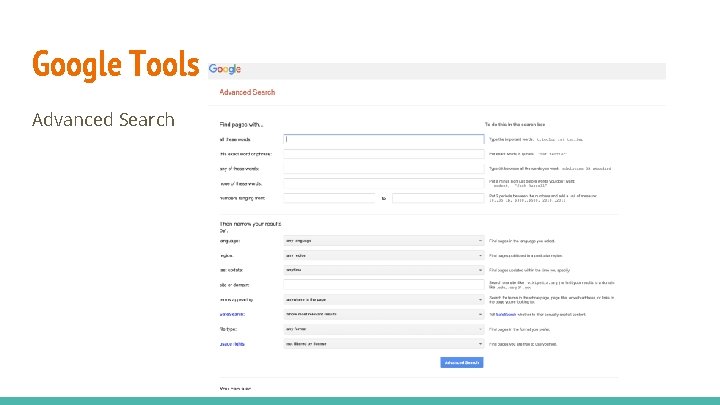Focus the 'all these words' input field
The width and height of the screenshot is (720, 405).
point(384,139)
